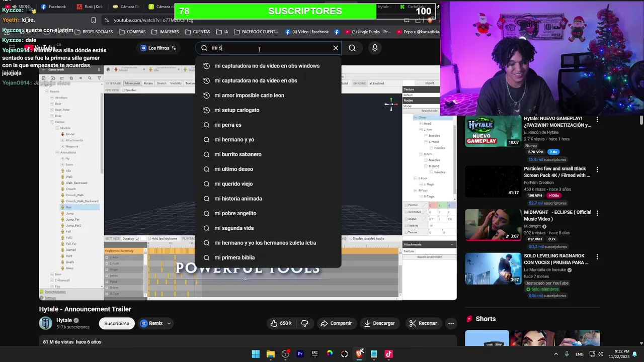Screen dimensions: 644x362
Task: Open options for Particles Black Screen Pack video
Action: click(x=597, y=170)
